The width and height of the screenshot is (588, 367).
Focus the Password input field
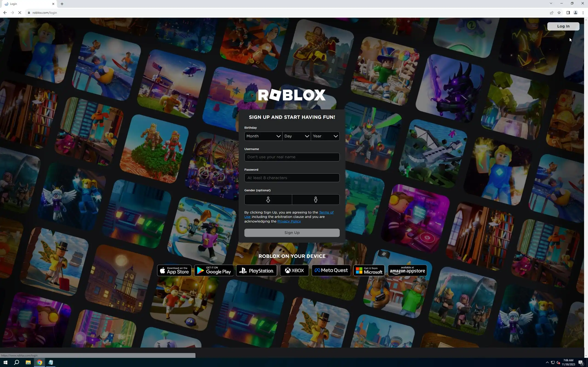tap(292, 178)
